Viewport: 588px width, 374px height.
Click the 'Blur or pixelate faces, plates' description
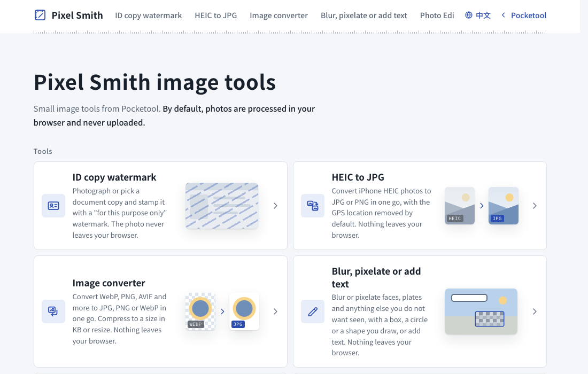pyautogui.click(x=380, y=325)
